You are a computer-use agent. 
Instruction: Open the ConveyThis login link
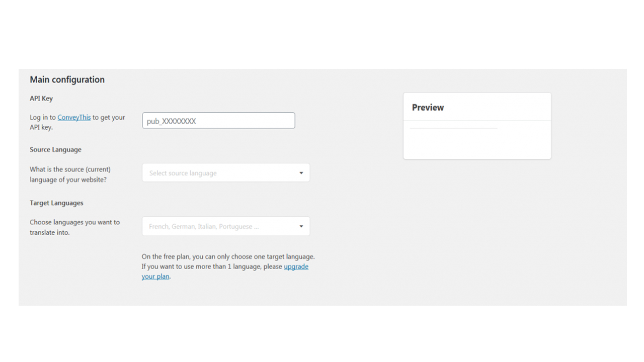[74, 117]
